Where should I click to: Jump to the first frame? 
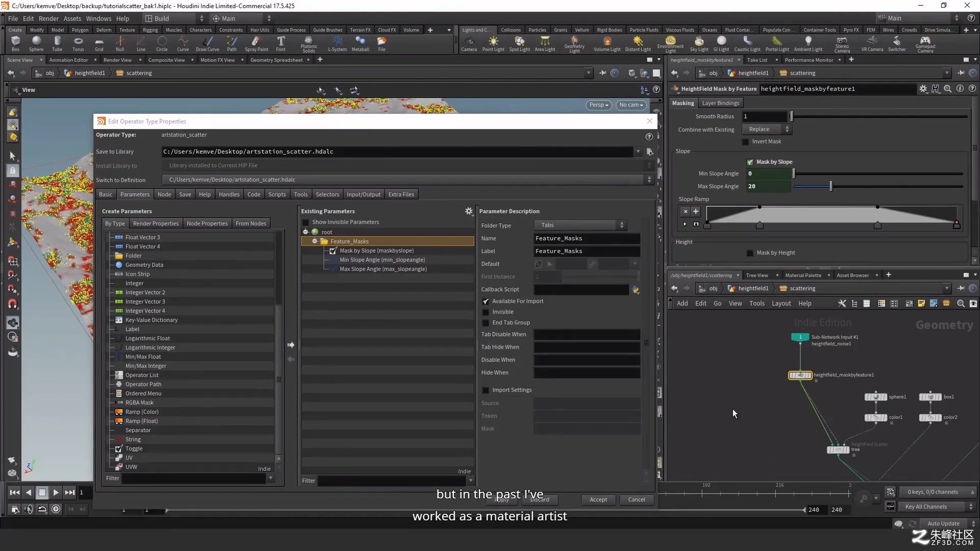click(15, 492)
